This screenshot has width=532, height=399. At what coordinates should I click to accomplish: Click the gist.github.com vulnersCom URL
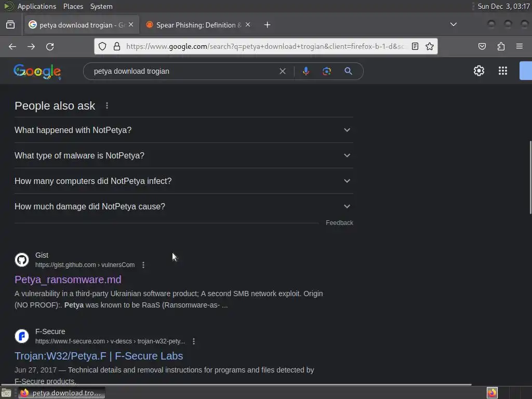click(85, 265)
